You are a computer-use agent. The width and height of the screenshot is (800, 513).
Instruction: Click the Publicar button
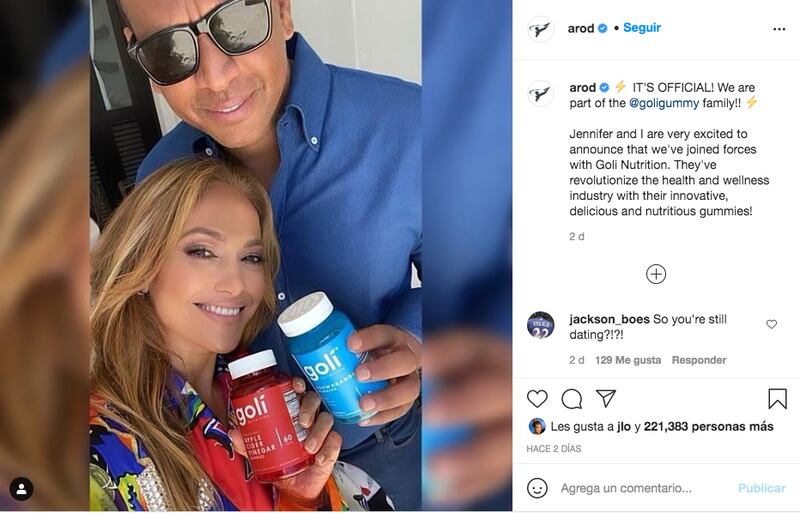[x=762, y=488]
